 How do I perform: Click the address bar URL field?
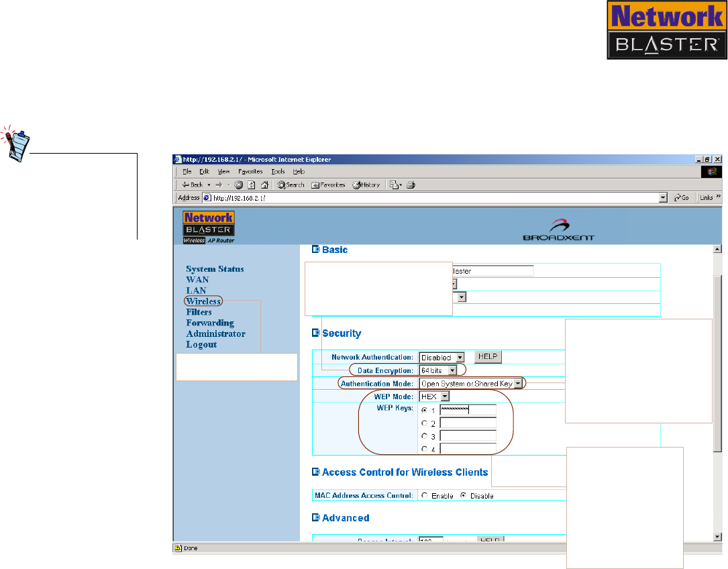[431, 198]
